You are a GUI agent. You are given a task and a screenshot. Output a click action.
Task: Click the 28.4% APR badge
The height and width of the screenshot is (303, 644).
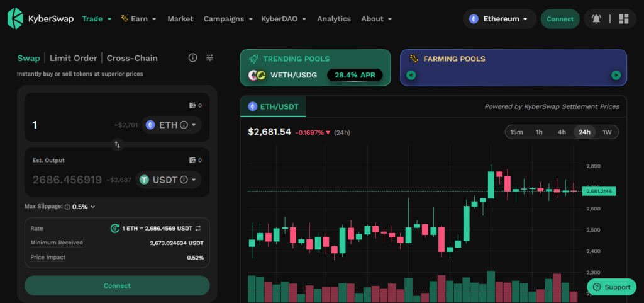pos(355,75)
